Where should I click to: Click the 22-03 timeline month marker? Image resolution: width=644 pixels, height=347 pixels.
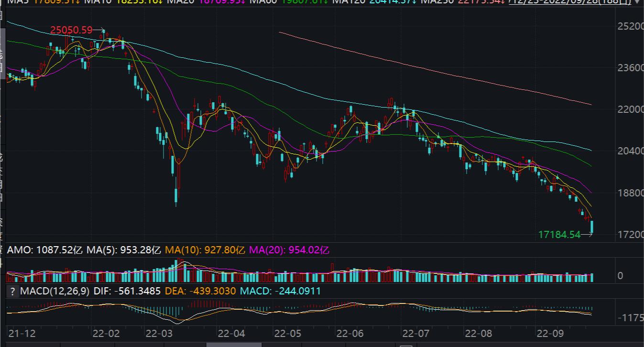pos(159,333)
